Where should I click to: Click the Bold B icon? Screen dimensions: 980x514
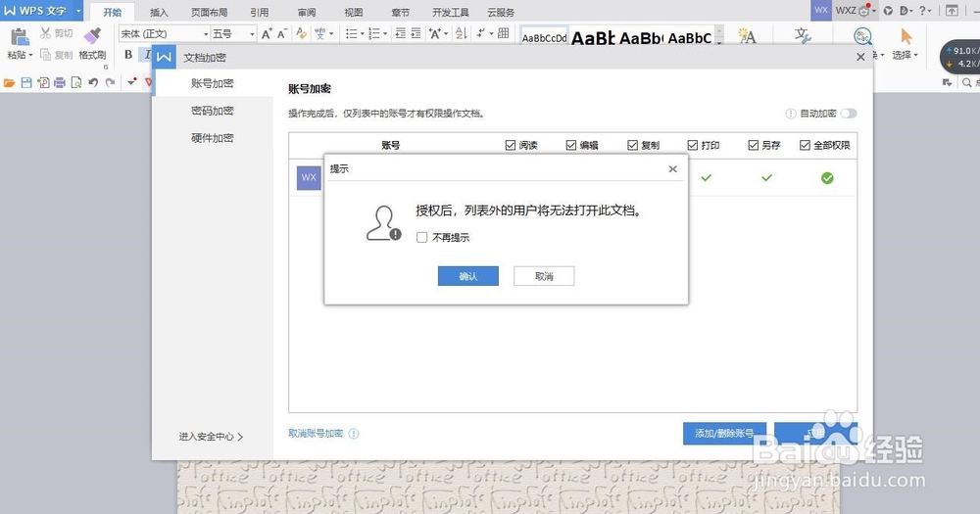point(128,54)
